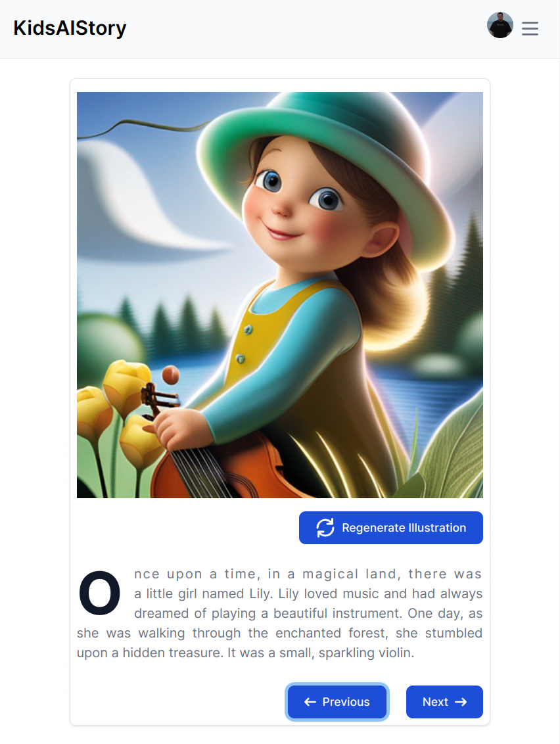560x744 pixels.
Task: Click the word "violin" ending the story
Action: click(x=396, y=653)
